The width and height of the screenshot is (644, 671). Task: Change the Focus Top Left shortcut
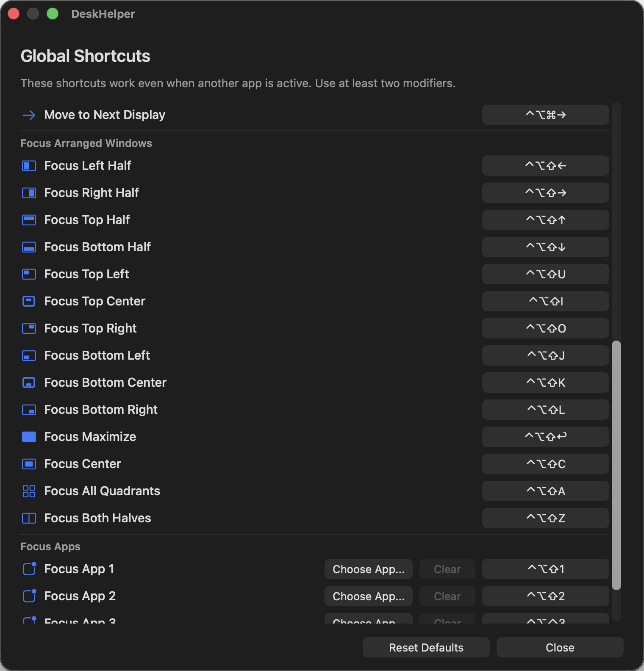(546, 274)
